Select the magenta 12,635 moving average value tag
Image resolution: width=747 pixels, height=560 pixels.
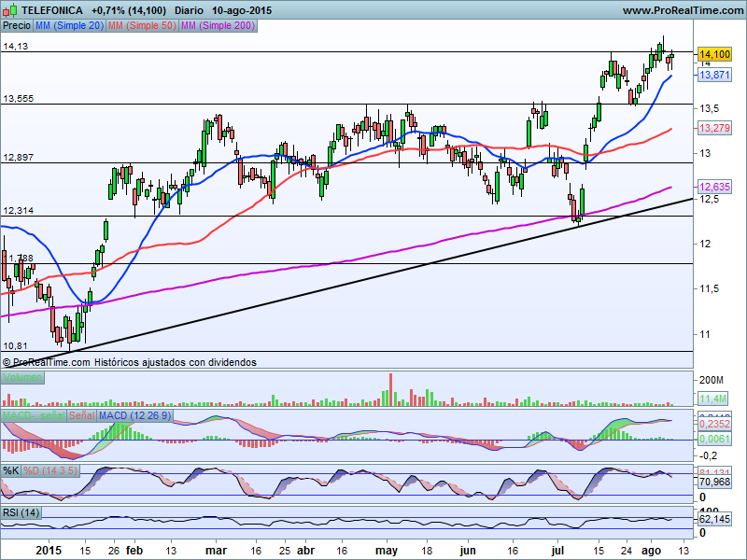[x=713, y=187]
